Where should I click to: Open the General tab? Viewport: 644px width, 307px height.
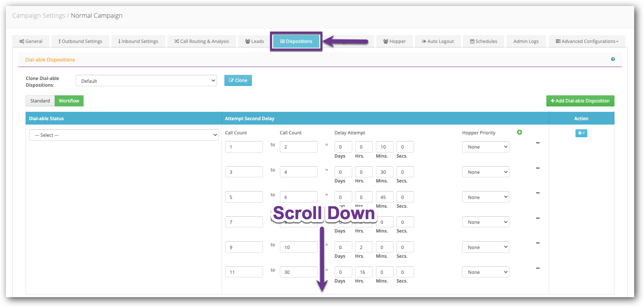click(x=31, y=41)
